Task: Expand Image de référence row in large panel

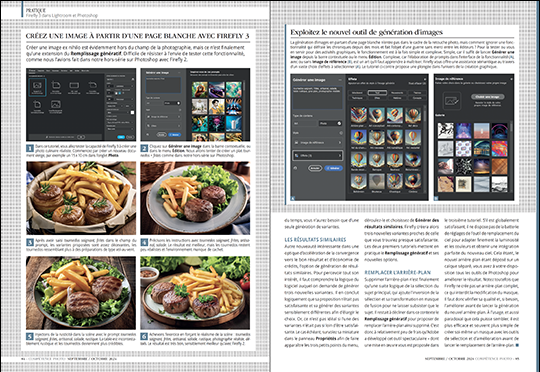Action: (x=318, y=143)
